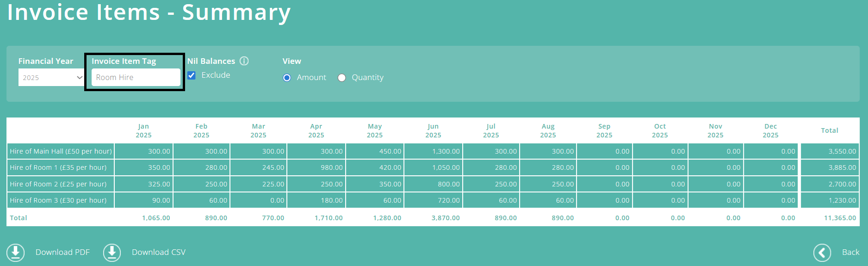The width and height of the screenshot is (868, 266).
Task: Click the Jul 2025 column header
Action: (491, 130)
